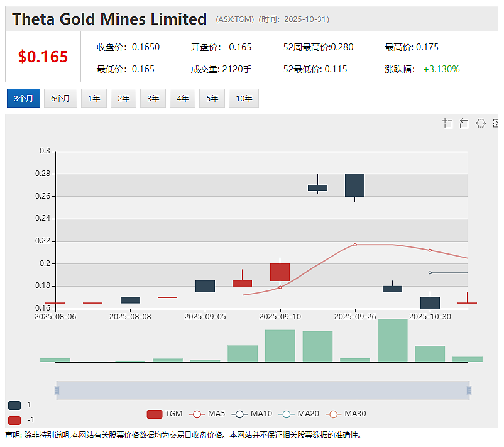Click the partly hidden rightmost toolbar icon
The height and width of the screenshot is (447, 504).
[x=496, y=123]
